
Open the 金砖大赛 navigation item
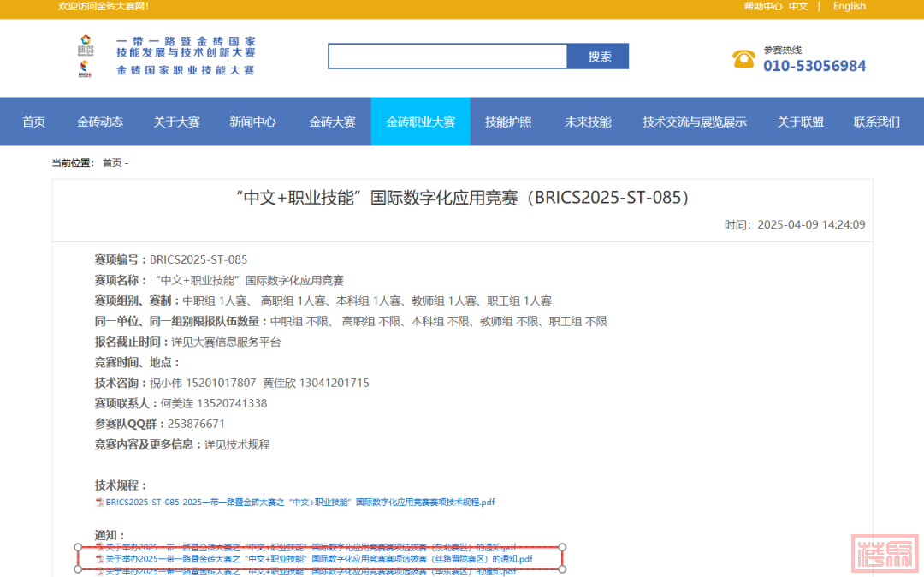click(332, 122)
